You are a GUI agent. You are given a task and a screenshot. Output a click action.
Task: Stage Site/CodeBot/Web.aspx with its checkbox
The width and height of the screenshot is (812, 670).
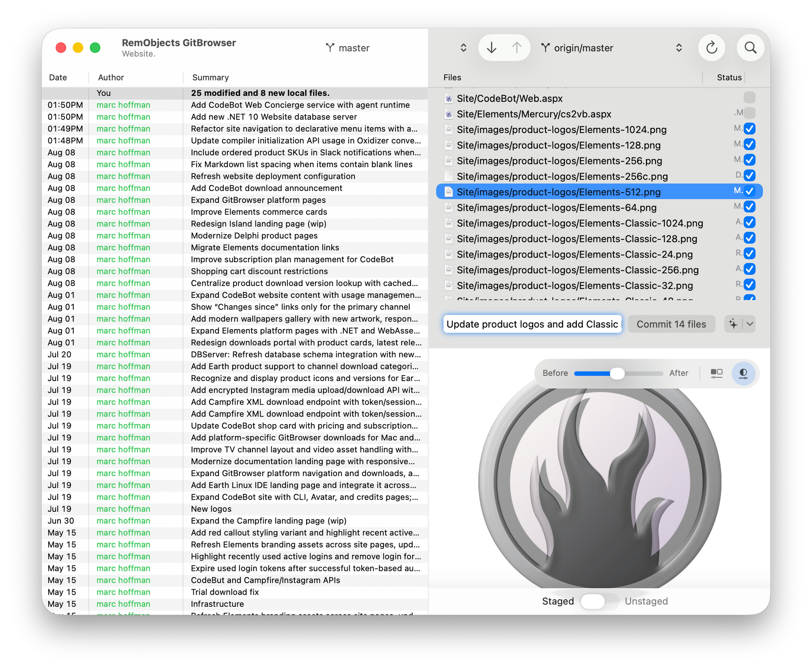749,97
